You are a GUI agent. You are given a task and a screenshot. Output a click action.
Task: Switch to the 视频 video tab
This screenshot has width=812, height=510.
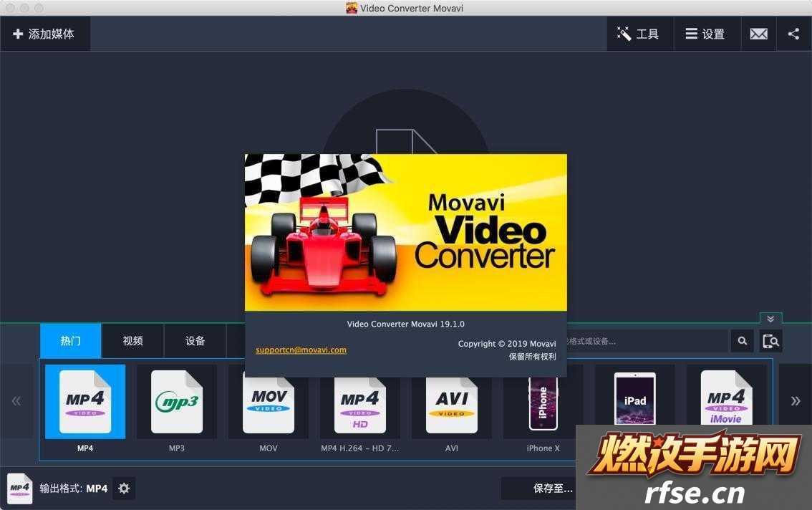pos(132,340)
